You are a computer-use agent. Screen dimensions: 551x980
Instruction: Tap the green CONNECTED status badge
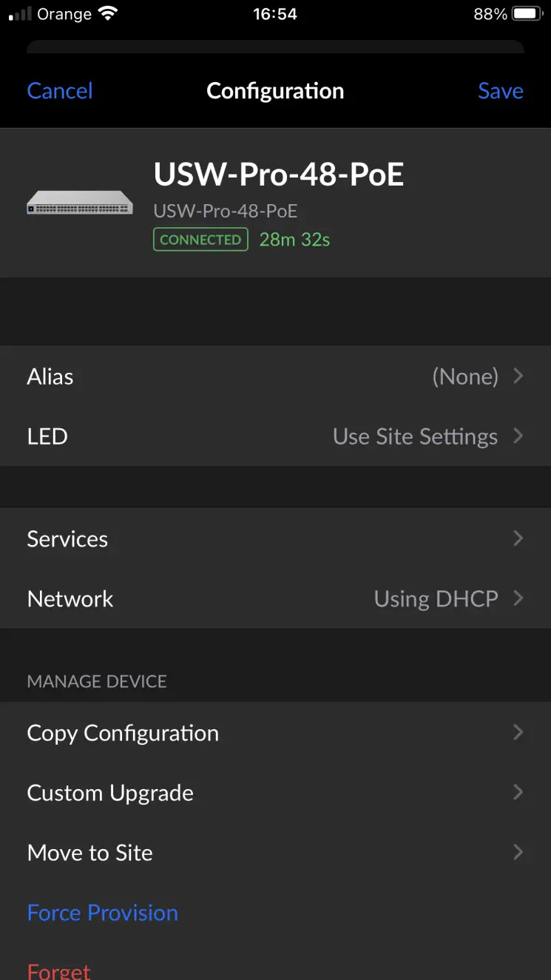[x=200, y=240]
